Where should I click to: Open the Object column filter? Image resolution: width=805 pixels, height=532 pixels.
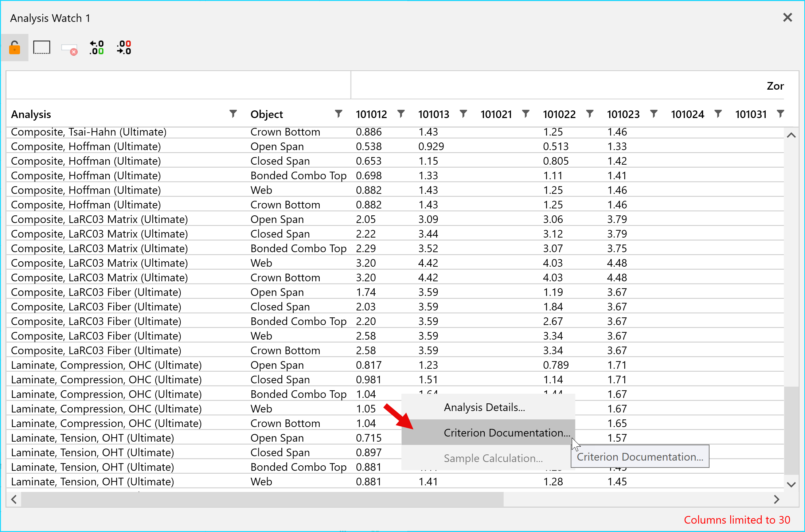point(339,114)
